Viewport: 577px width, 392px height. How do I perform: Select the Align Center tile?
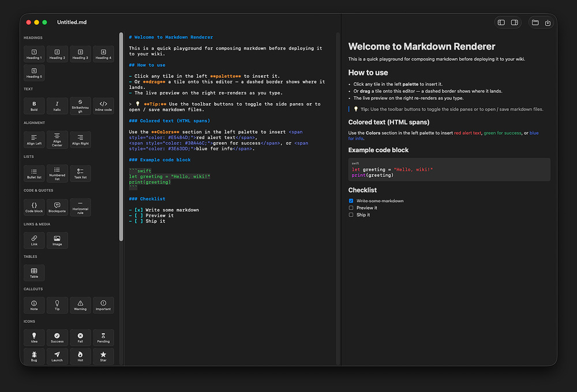(x=57, y=140)
